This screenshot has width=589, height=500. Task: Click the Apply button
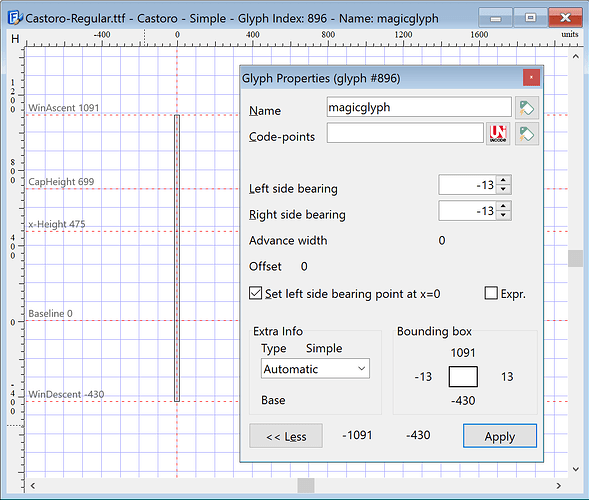point(500,436)
